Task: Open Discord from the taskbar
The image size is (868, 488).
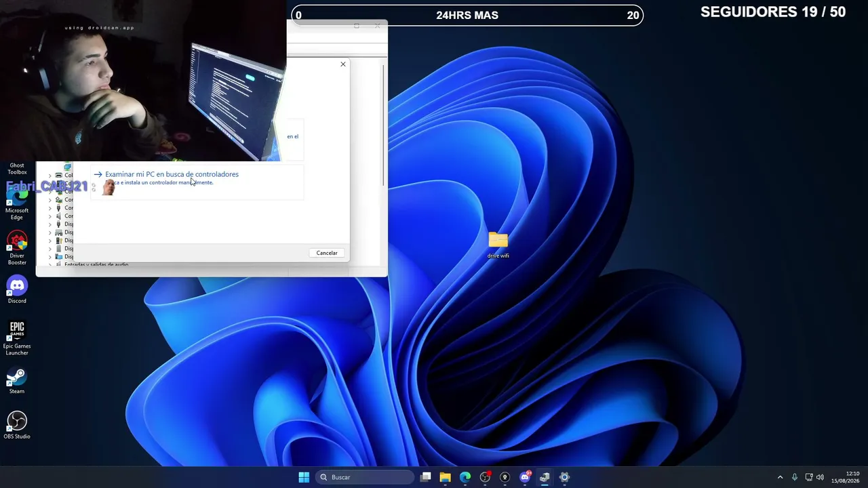Action: 525,477
